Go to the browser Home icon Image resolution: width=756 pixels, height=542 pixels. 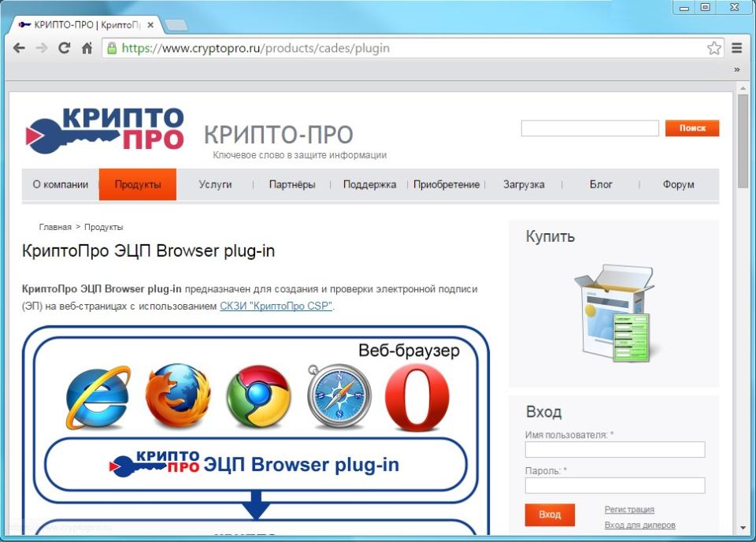[87, 48]
